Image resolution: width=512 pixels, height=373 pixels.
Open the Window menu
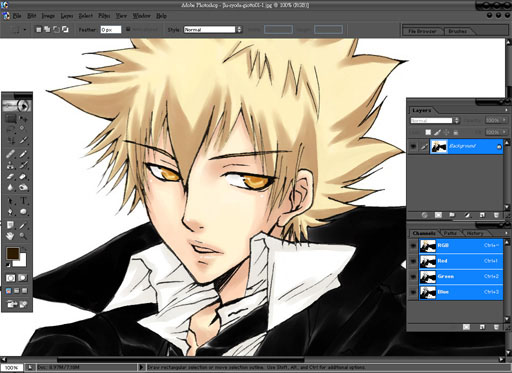(141, 16)
